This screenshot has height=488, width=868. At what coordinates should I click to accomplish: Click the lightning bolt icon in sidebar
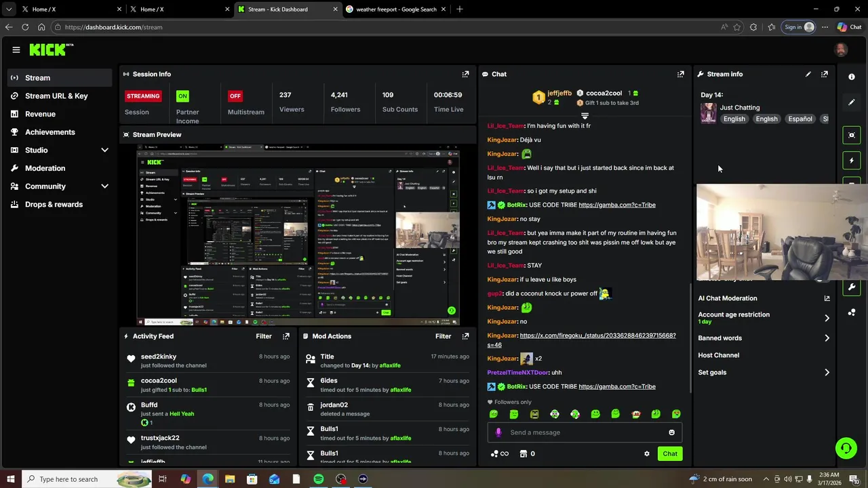click(852, 161)
